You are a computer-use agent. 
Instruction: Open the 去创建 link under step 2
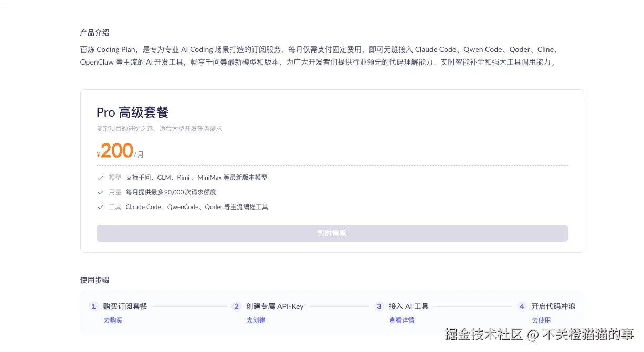click(255, 320)
